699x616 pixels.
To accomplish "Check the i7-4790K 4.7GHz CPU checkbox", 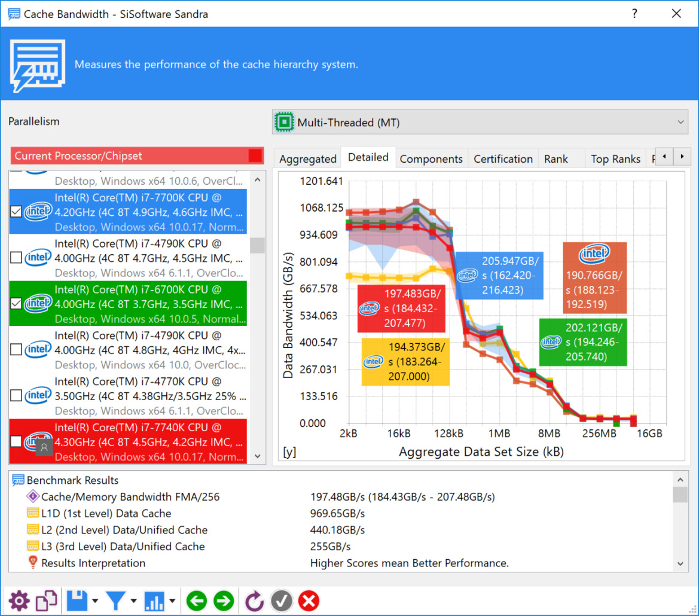I will (16, 258).
